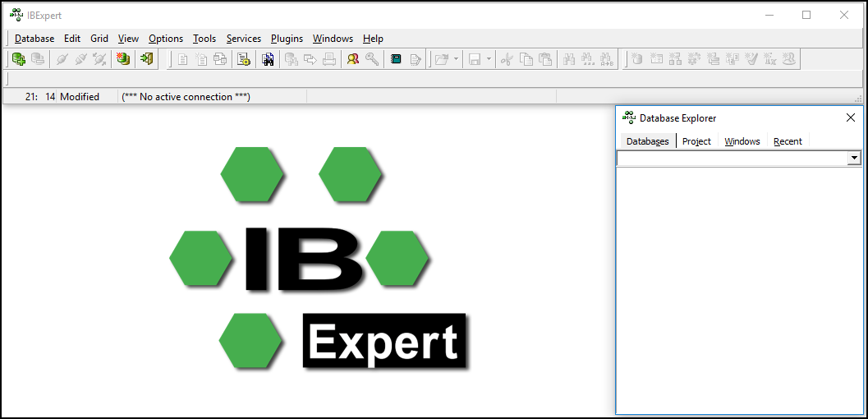868x419 pixels.
Task: Click the 'No active connection' status text
Action: (186, 97)
